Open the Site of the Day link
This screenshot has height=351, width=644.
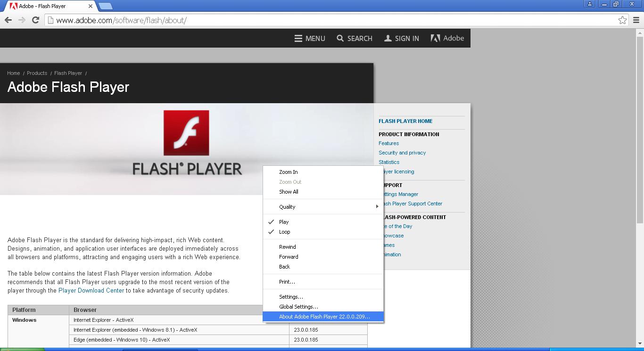398,226
